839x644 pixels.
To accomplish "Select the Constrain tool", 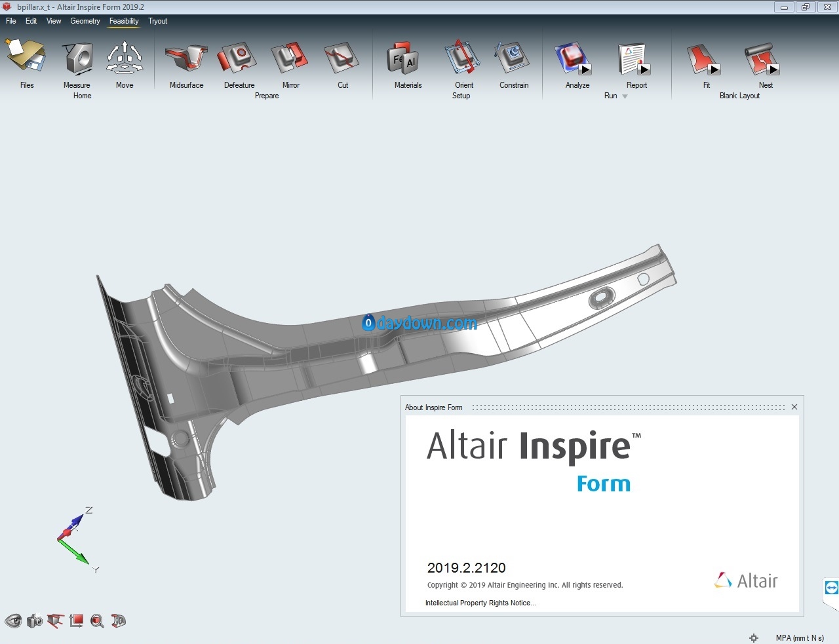I will pos(512,58).
